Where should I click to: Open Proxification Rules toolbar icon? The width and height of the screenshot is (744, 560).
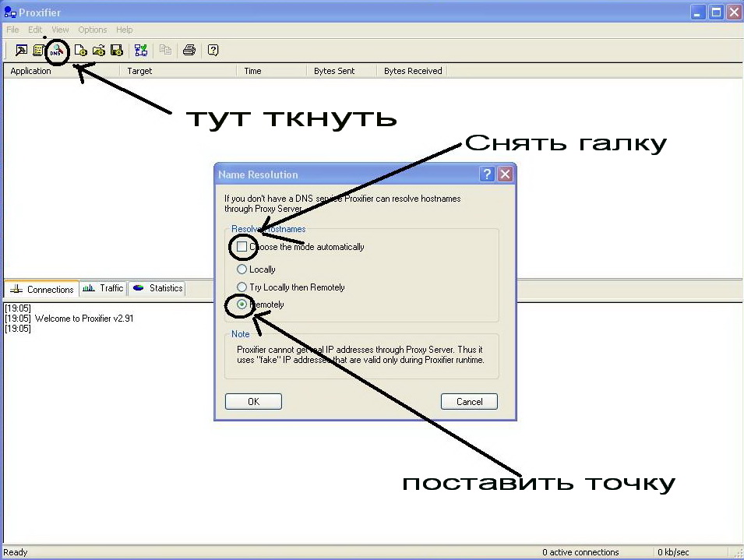38,50
